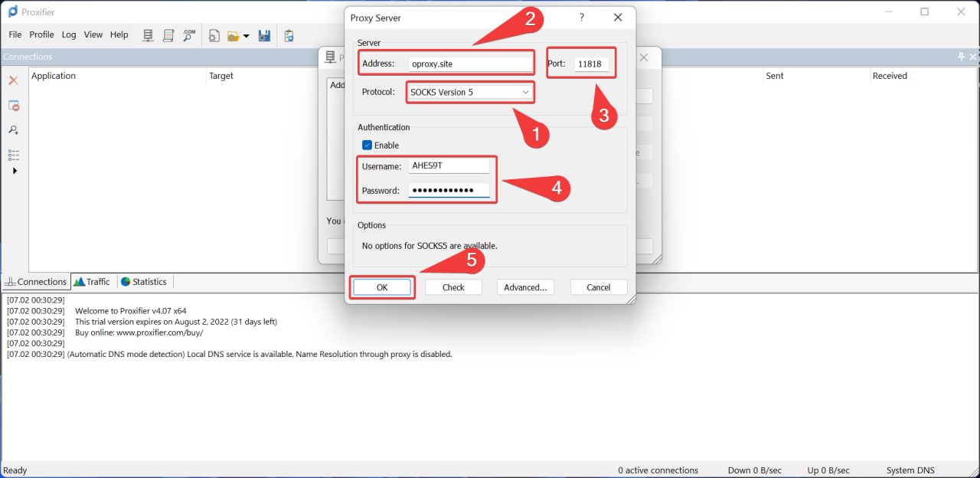This screenshot has height=478, width=980.
Task: Click the Target column header
Action: 221,76
